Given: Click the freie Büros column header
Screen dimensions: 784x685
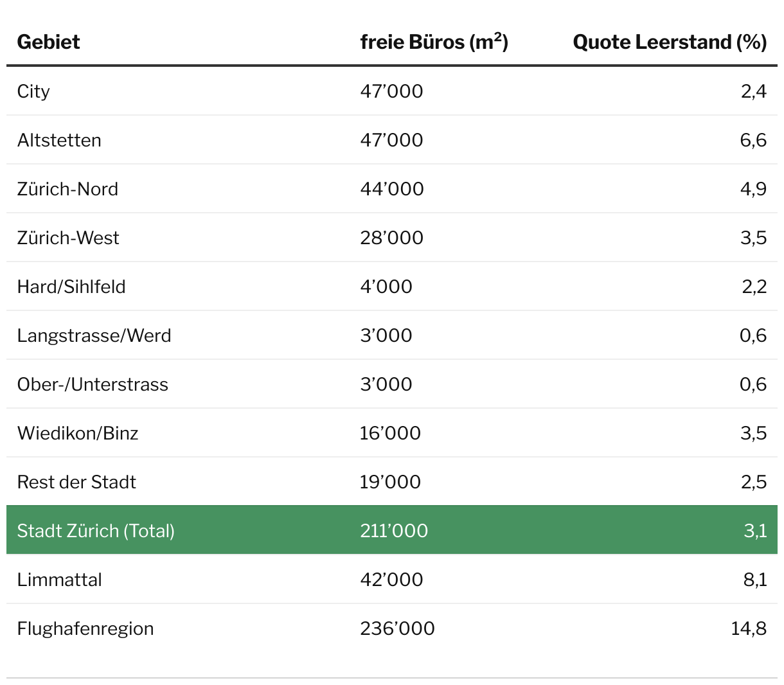Looking at the screenshot, I should pyautogui.click(x=434, y=42).
